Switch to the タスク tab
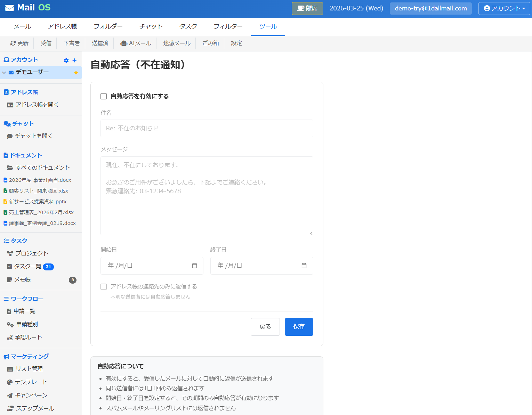 (x=188, y=26)
